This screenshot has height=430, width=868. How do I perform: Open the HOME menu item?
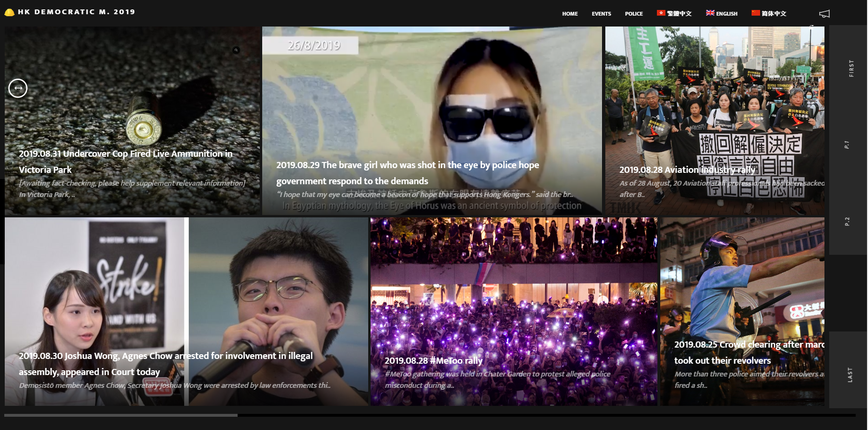coord(570,14)
